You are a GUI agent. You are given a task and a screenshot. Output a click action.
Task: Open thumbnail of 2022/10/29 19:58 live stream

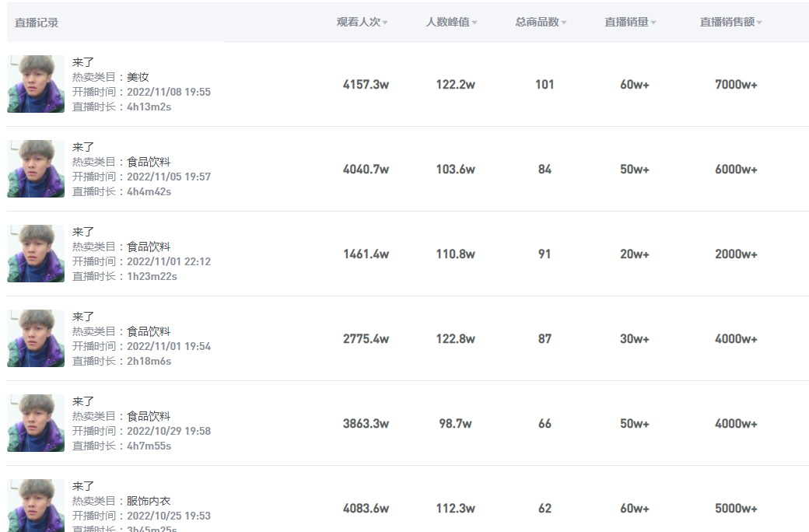click(x=36, y=423)
